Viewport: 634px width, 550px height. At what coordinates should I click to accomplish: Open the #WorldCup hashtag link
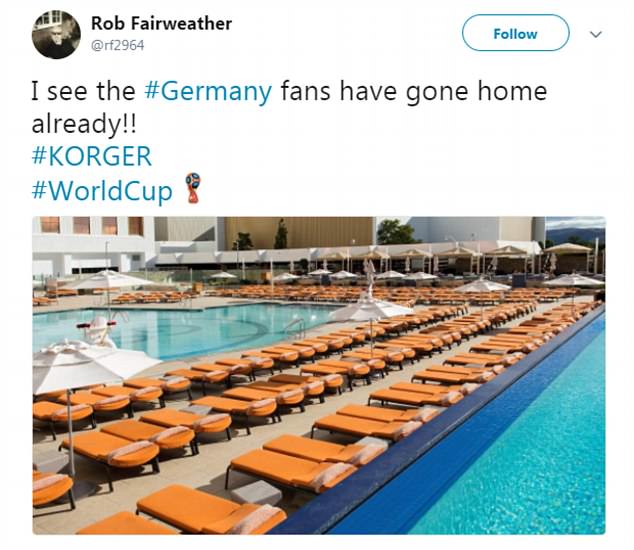pyautogui.click(x=102, y=190)
